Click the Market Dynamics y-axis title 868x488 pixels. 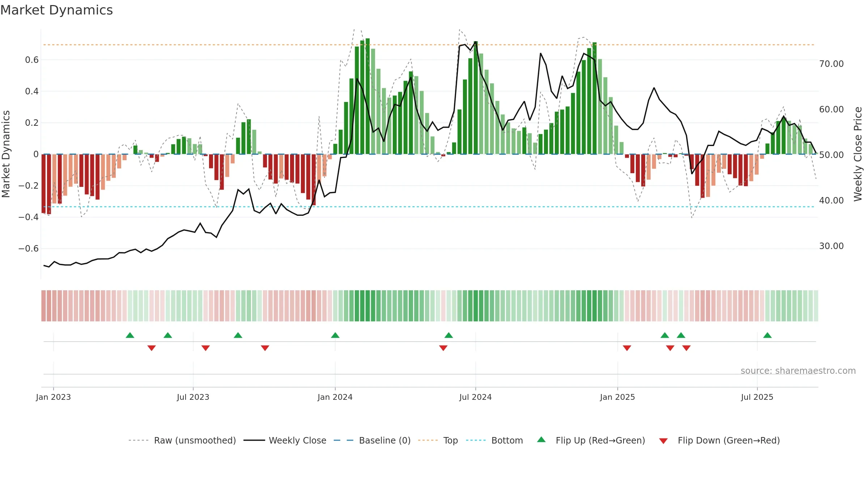pyautogui.click(x=6, y=154)
